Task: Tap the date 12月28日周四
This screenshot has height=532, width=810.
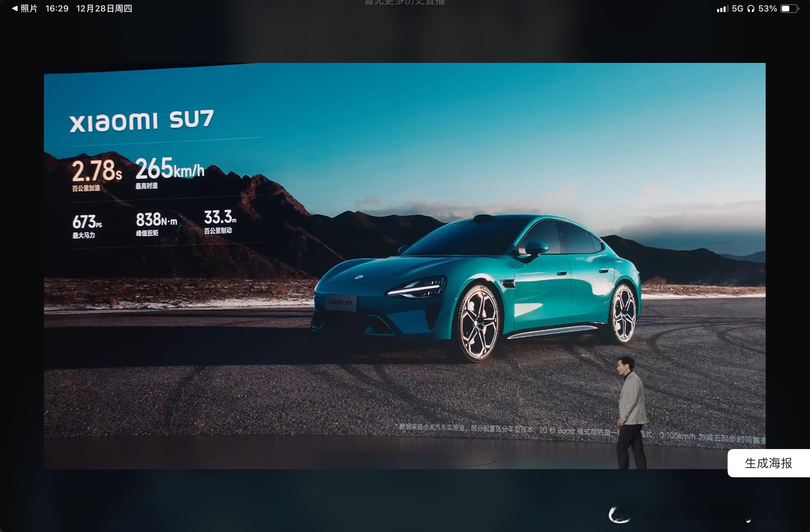Action: click(x=104, y=9)
